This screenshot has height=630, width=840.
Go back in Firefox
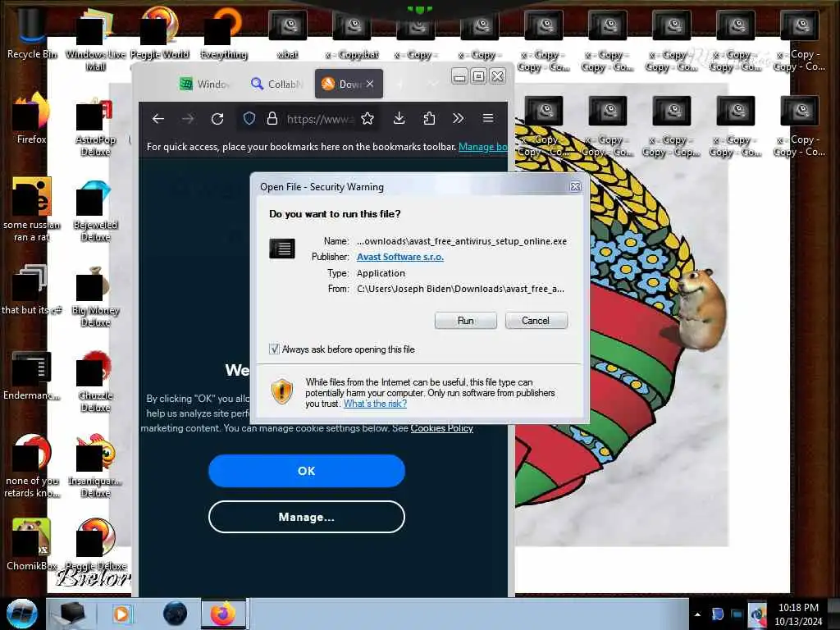[x=158, y=119]
